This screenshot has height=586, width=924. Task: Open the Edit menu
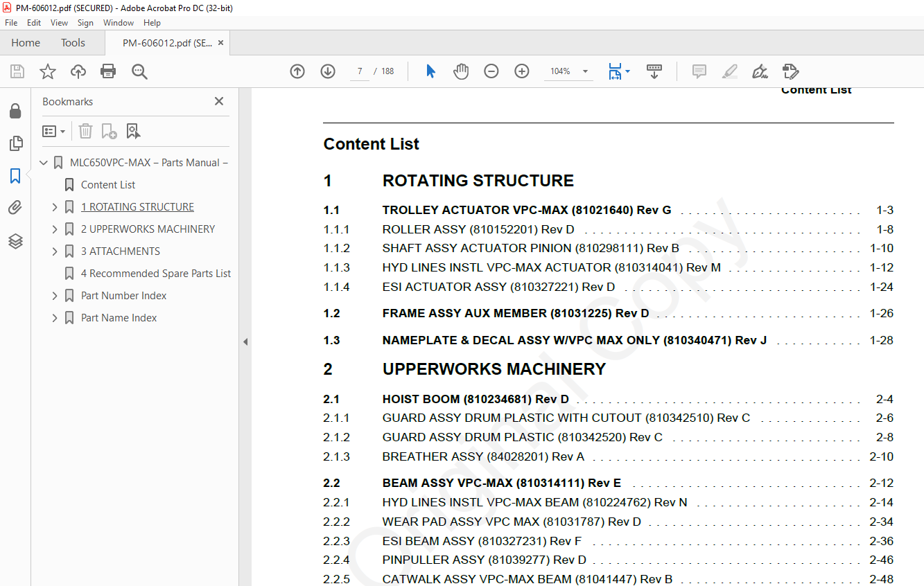pyautogui.click(x=34, y=23)
